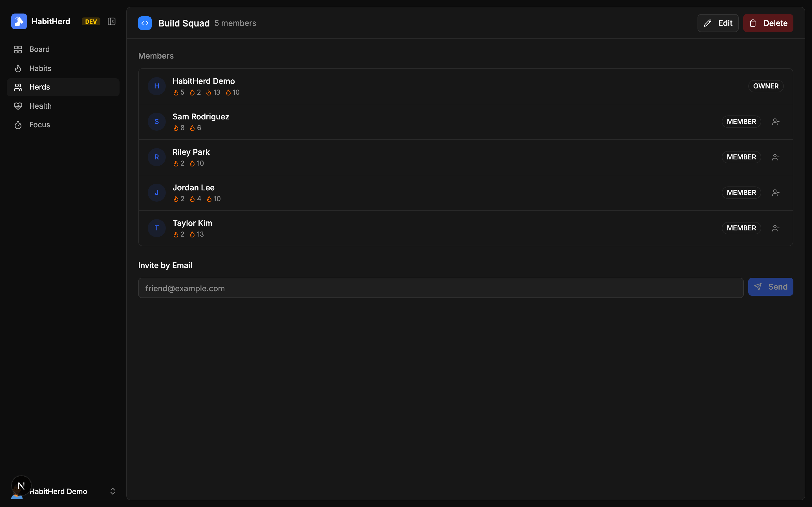Remove Riley Park from herd
Image resolution: width=812 pixels, height=507 pixels.
click(x=775, y=157)
